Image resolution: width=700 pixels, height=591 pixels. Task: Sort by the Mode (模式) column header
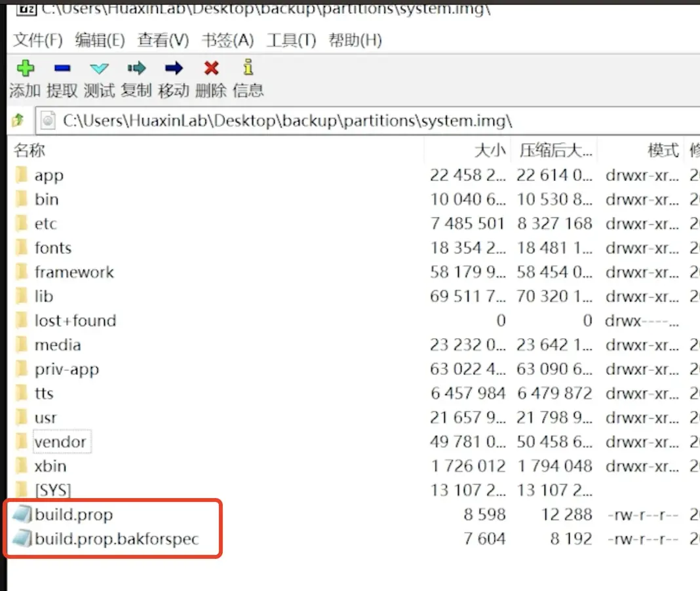coord(662,151)
